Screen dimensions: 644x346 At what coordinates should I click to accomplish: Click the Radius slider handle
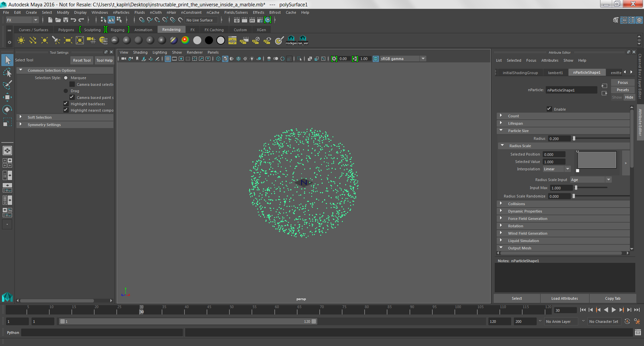click(574, 138)
